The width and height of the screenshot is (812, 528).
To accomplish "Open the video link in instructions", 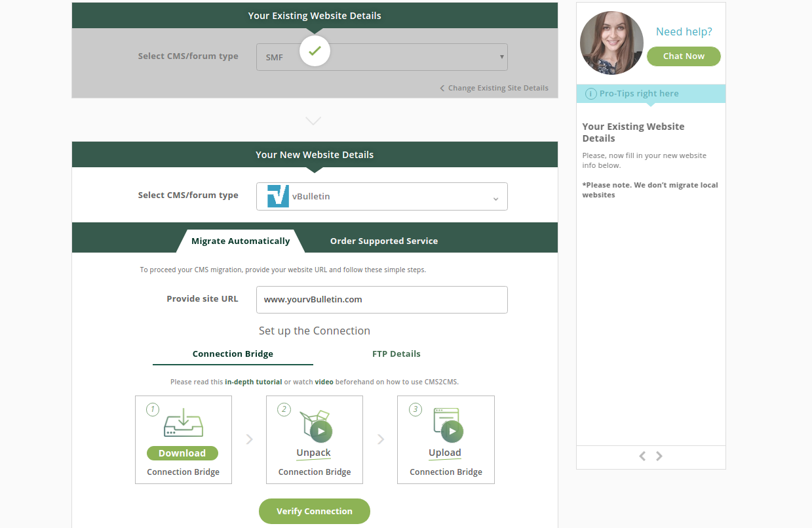I will 324,382.
